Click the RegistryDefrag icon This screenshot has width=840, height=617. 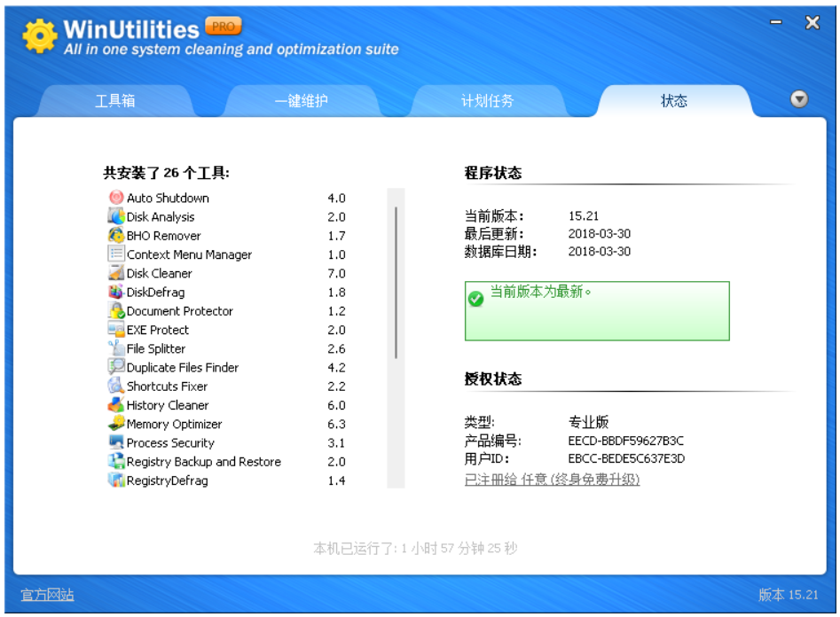click(116, 480)
